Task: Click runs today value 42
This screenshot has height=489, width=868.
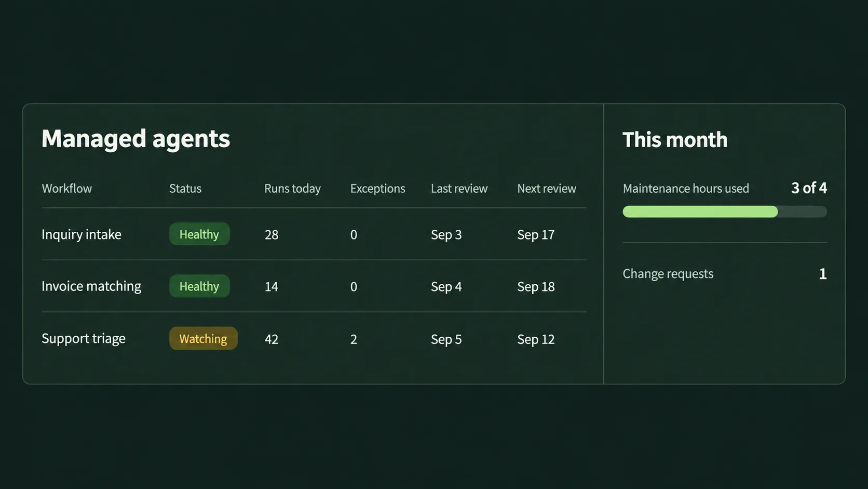Action: (272, 339)
